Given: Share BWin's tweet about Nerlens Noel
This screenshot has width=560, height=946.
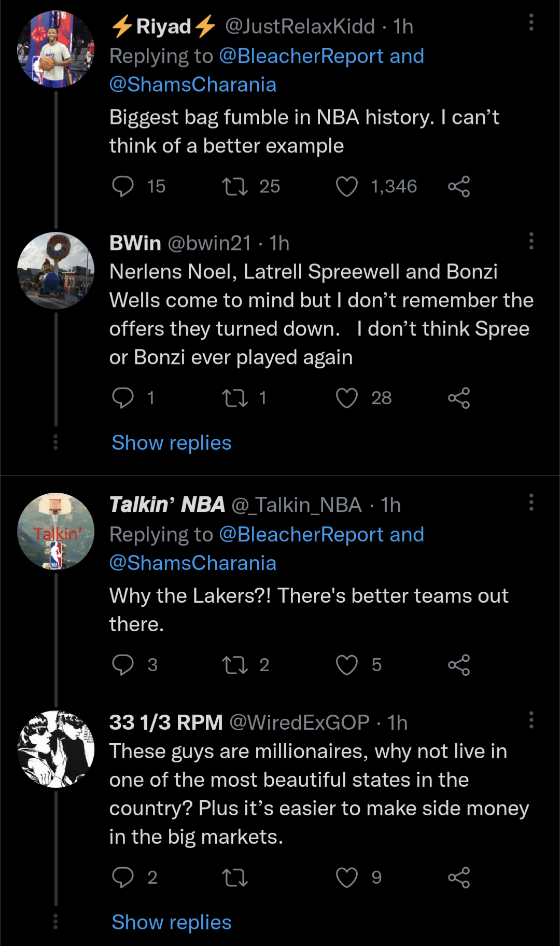Looking at the screenshot, I should coord(459,398).
